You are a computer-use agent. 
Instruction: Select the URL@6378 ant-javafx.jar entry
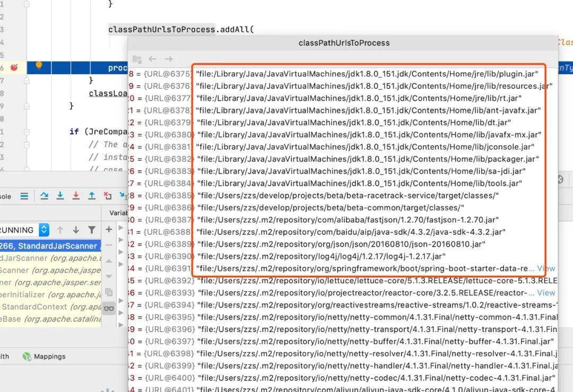click(x=343, y=110)
